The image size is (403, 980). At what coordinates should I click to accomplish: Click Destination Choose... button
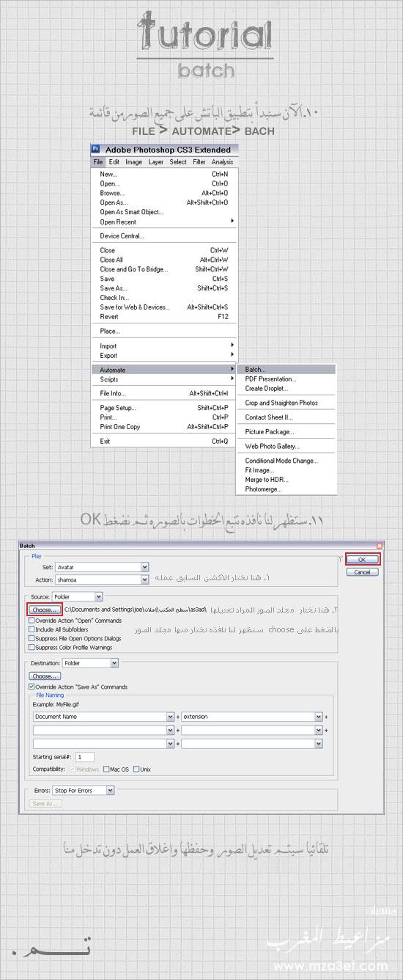point(45,676)
